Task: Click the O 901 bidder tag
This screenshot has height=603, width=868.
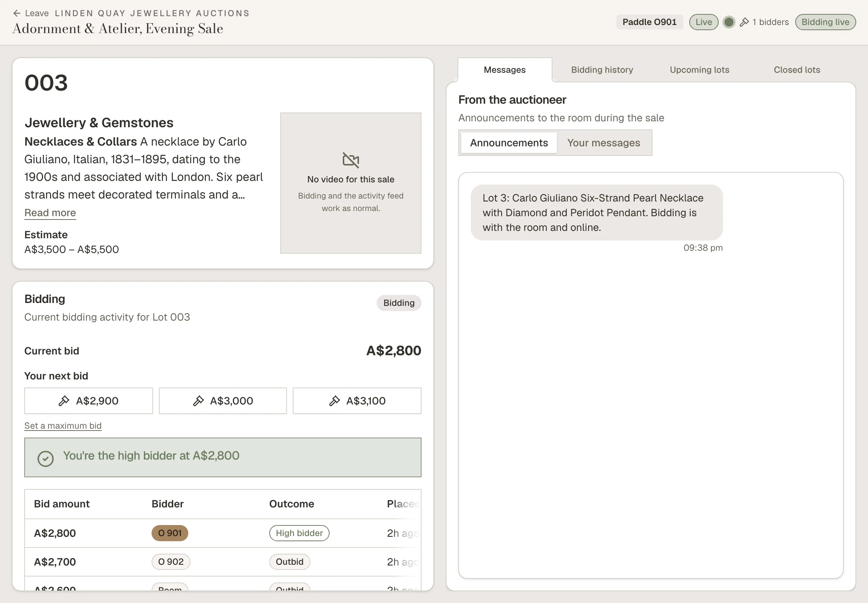Action: tap(170, 533)
